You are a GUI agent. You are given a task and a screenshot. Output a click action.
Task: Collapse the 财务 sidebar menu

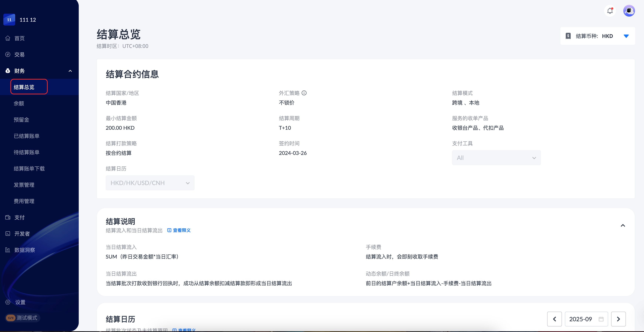[70, 71]
